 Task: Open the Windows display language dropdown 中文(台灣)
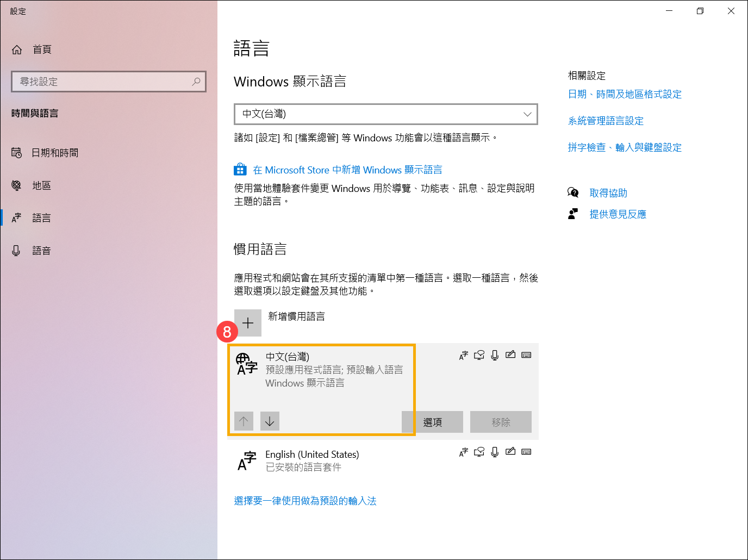pos(385,114)
